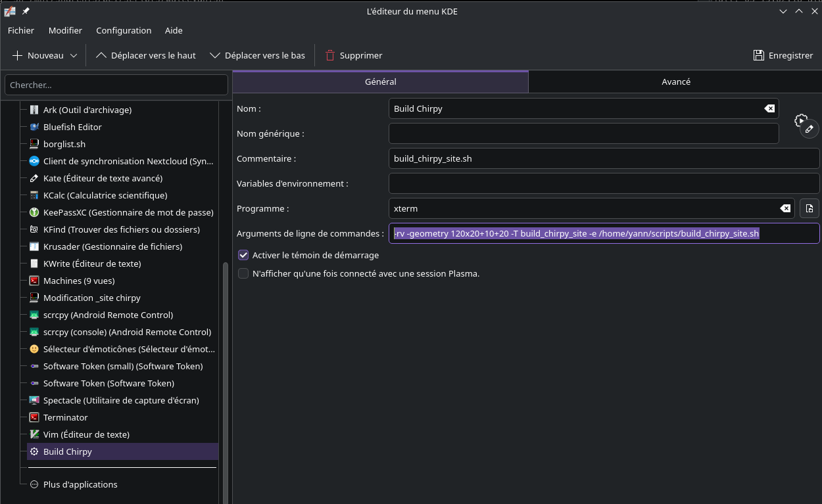Click the KeePassXC icon

click(34, 212)
